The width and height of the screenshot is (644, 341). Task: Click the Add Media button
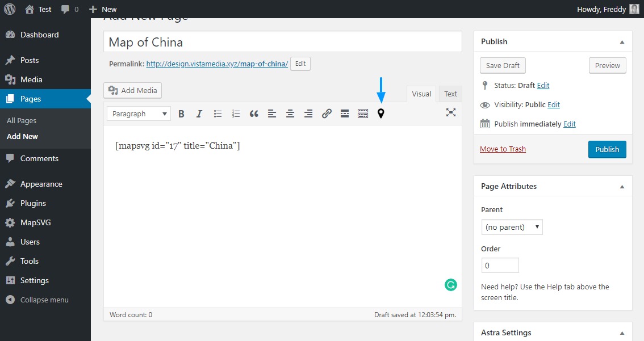click(133, 90)
